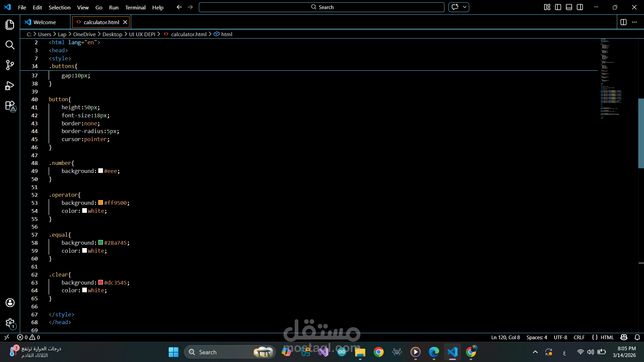Split the editor to the right

[x=623, y=22]
